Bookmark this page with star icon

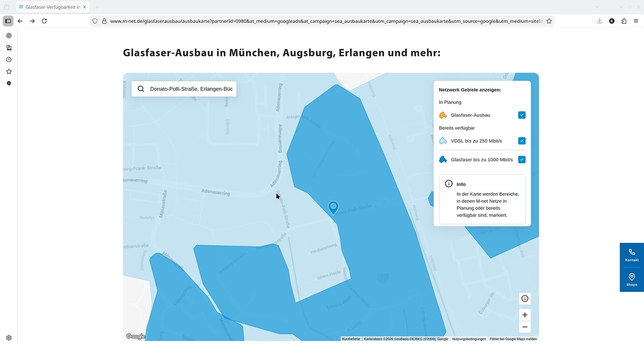coord(549,21)
